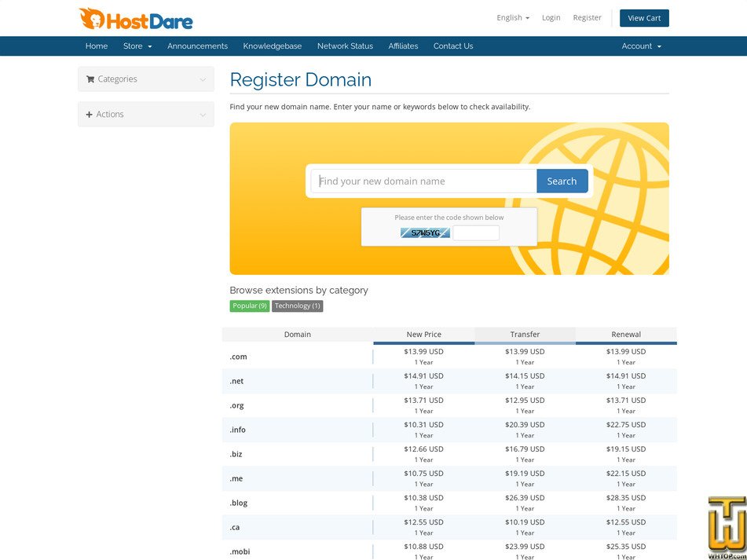Screen dimensions: 747x560
Task: Expand the Actions panel
Action: (x=145, y=114)
